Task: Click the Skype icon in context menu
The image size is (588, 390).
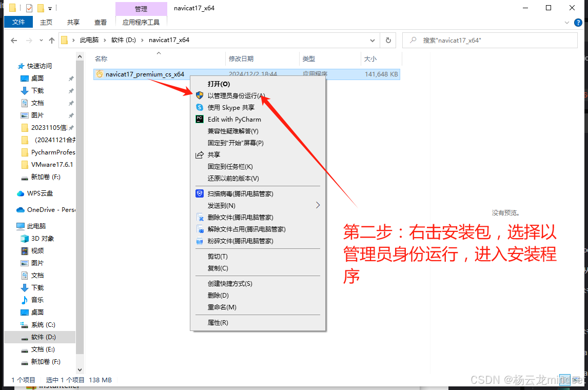Action: tap(200, 107)
